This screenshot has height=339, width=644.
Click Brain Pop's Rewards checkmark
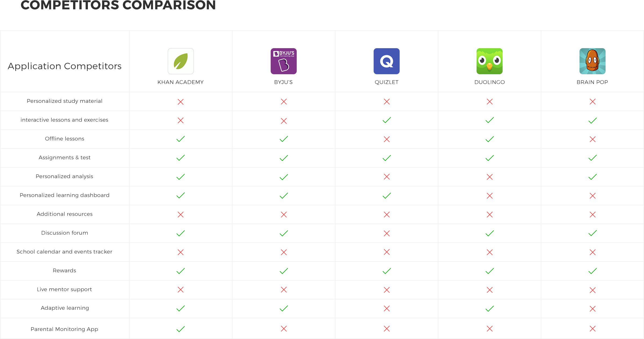click(x=592, y=271)
